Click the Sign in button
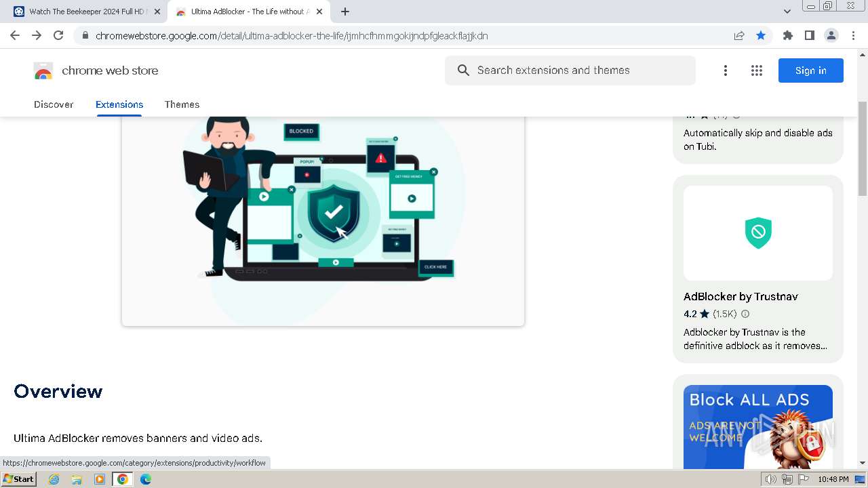The height and width of the screenshot is (488, 868). (811, 70)
